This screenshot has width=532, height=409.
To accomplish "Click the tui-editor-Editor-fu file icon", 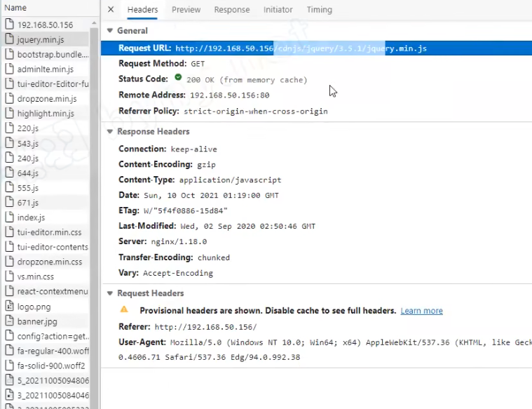I will pyautogui.click(x=10, y=83).
